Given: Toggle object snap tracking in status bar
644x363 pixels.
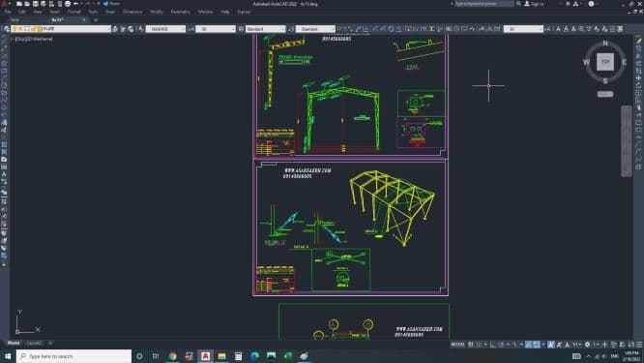Looking at the screenshot, I should pyautogui.click(x=528, y=345).
